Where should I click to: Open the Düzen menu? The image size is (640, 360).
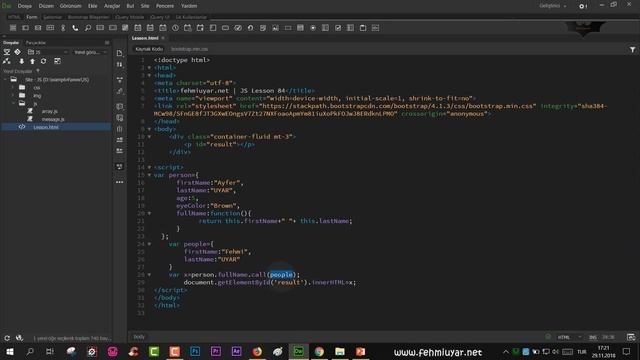click(46, 6)
